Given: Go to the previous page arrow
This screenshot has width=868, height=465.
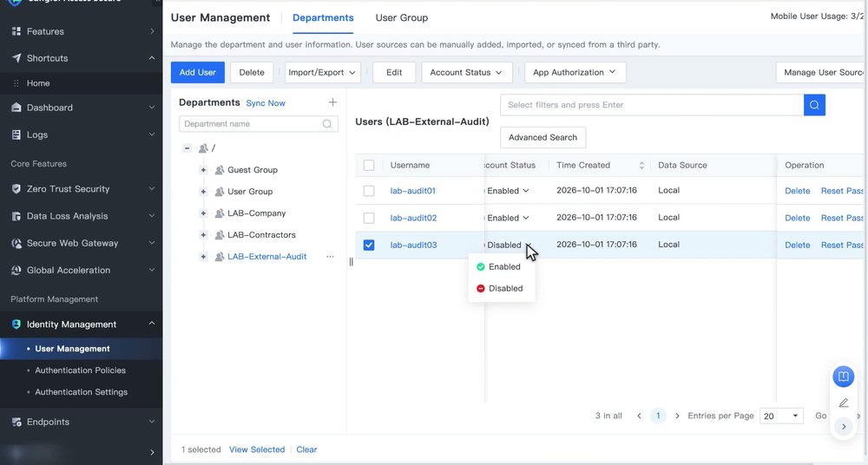Looking at the screenshot, I should (640, 416).
